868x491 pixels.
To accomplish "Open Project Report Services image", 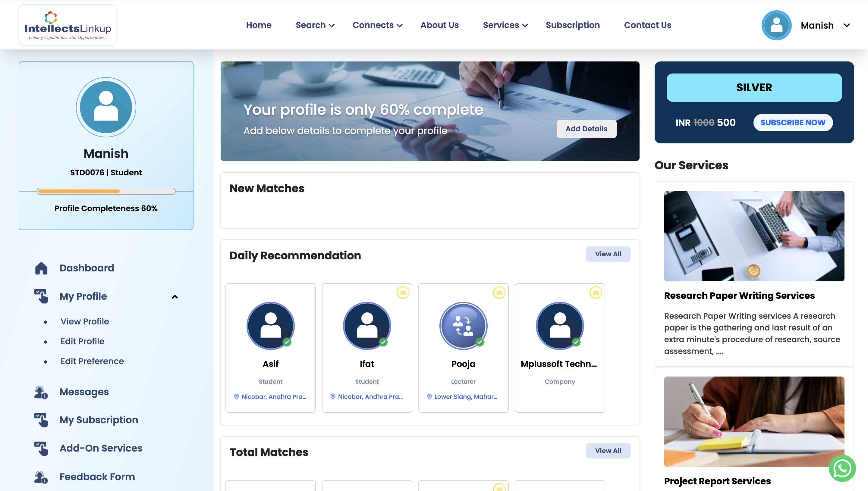I will pyautogui.click(x=754, y=421).
